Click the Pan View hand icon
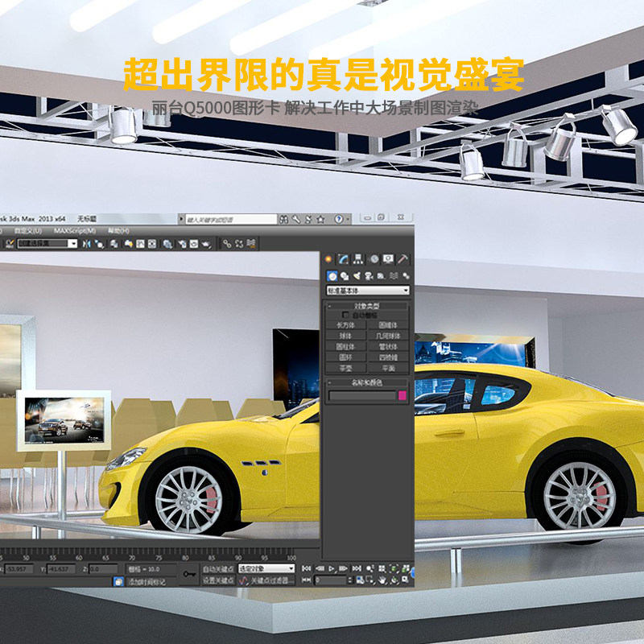 coord(382,580)
